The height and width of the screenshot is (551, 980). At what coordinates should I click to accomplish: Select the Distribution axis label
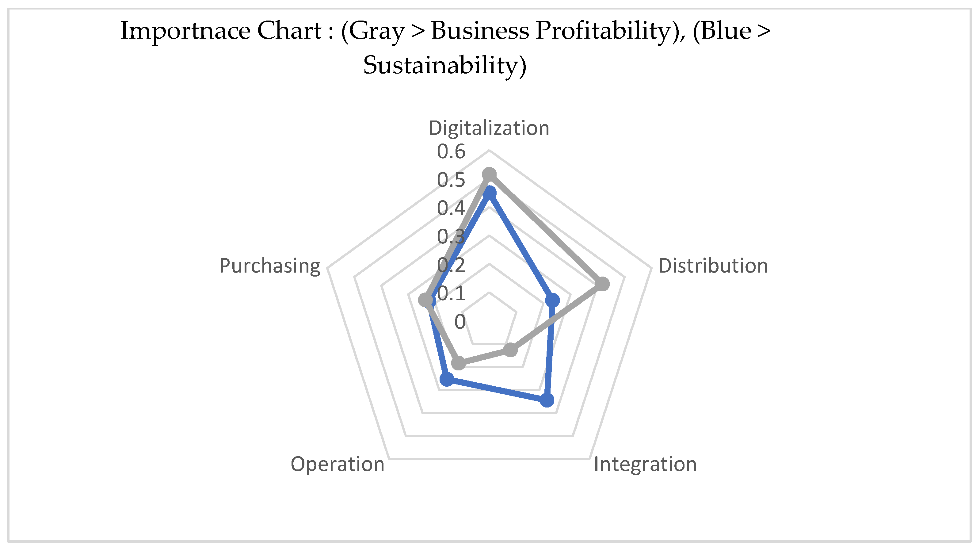pos(713,266)
